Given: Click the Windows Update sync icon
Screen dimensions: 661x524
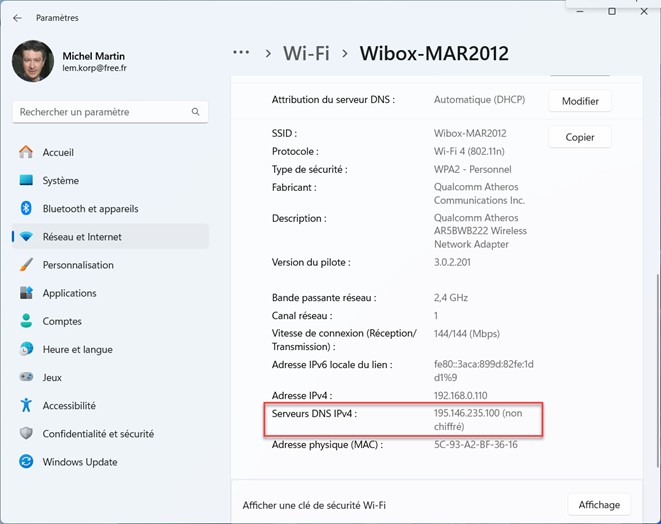Looking at the screenshot, I should pyautogui.click(x=26, y=462).
